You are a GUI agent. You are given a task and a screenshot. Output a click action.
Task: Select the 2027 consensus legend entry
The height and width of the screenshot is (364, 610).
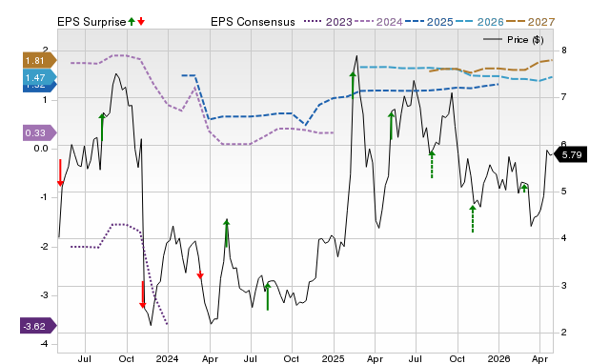click(530, 22)
